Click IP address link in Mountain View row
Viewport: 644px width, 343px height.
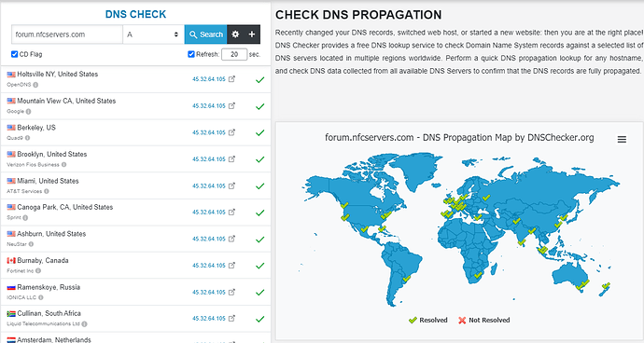click(x=209, y=106)
